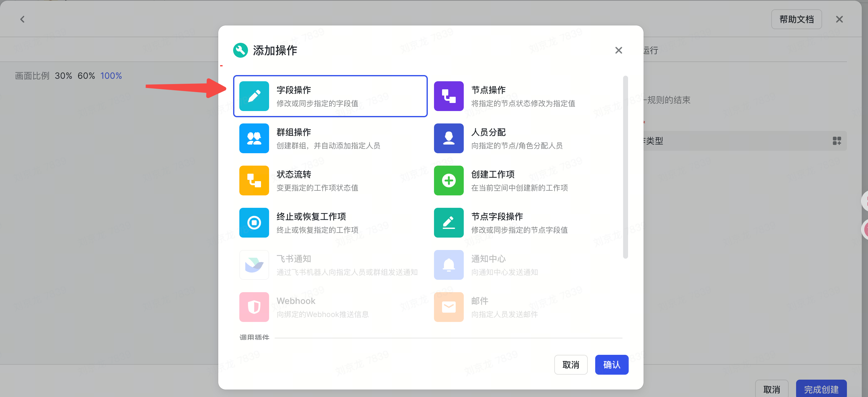Click the 群组操作 group icon
This screenshot has width=868, height=397.
pos(254,138)
